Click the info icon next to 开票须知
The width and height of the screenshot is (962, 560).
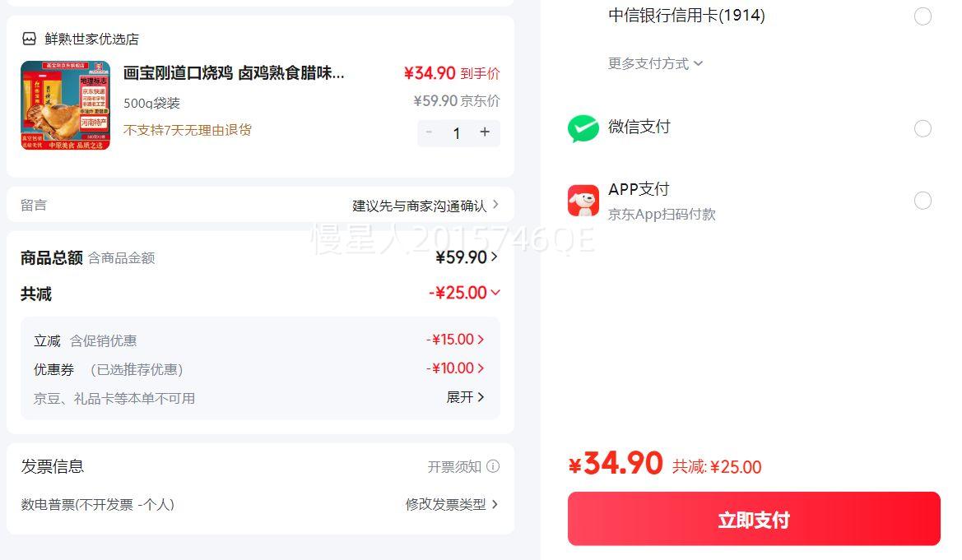click(x=493, y=466)
